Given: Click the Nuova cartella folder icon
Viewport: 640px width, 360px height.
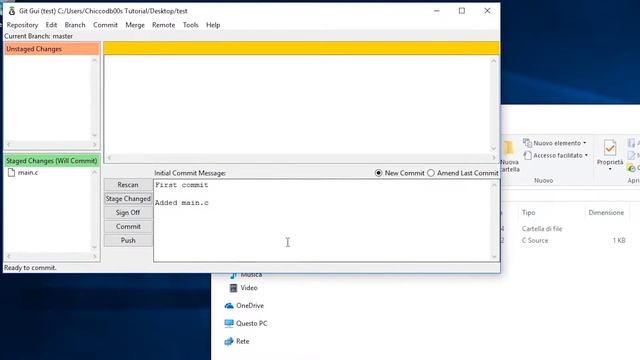Looking at the screenshot, I should point(508,149).
